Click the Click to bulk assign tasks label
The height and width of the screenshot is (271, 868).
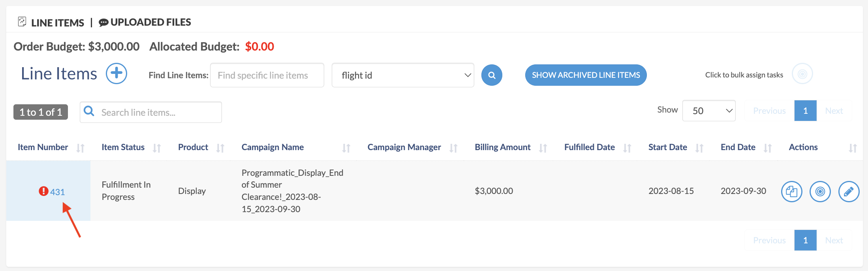744,75
